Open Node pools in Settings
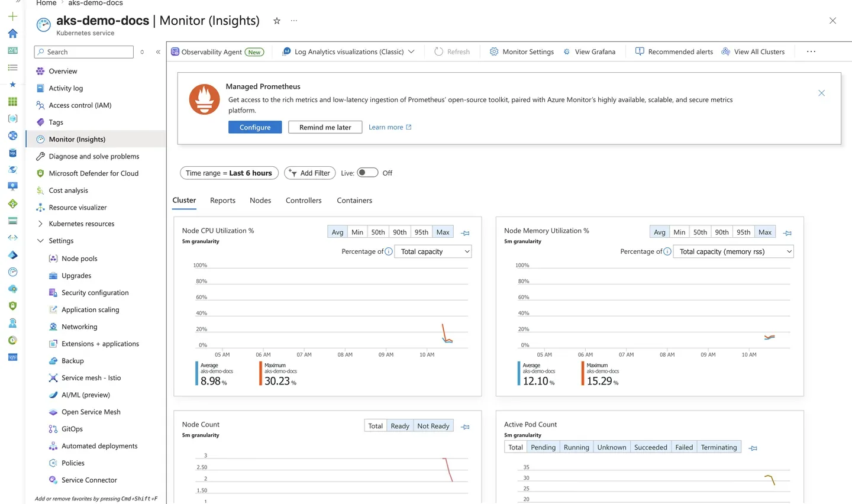The width and height of the screenshot is (852, 504). click(x=79, y=259)
